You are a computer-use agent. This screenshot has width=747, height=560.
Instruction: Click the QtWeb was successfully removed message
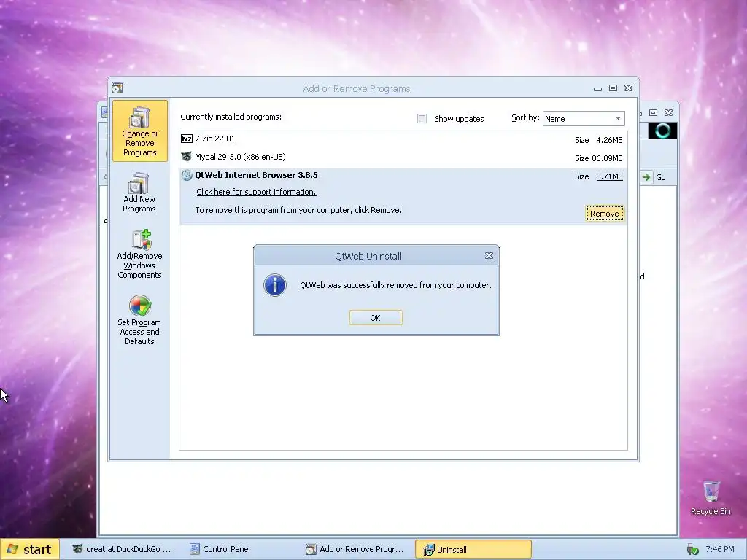pos(395,285)
